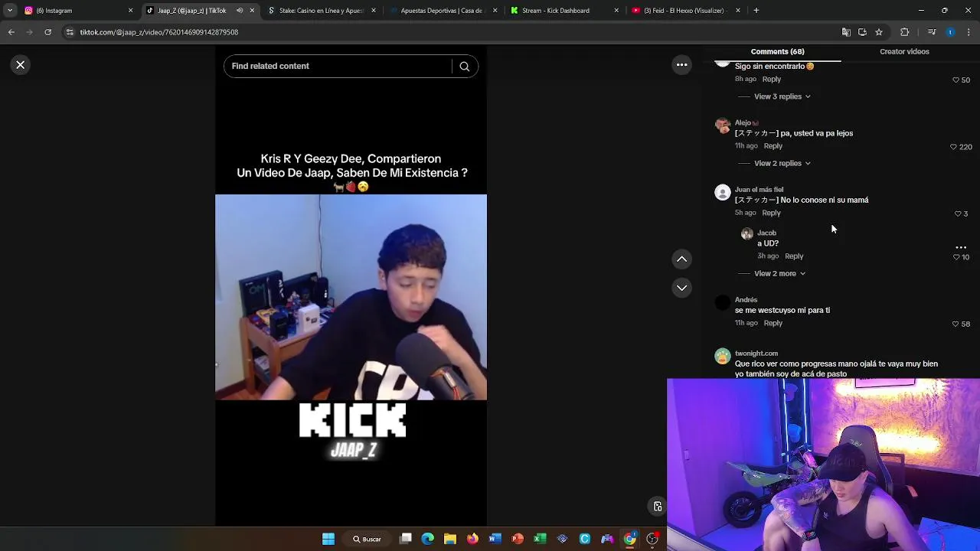Close the TikTok video viewer
This screenshot has width=980, height=551.
[21, 65]
